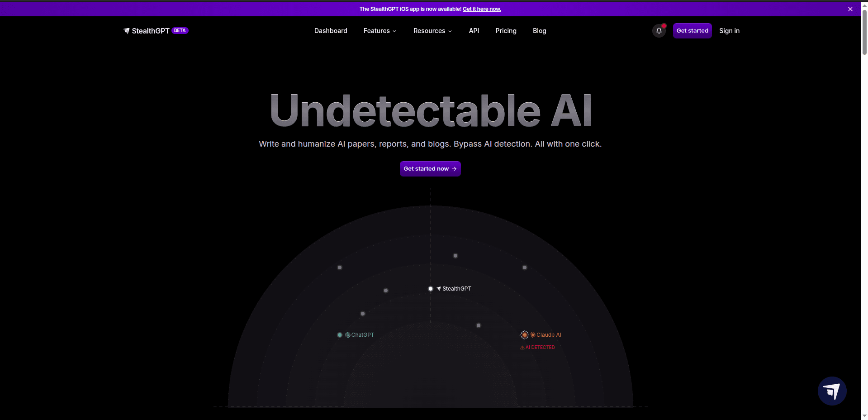Screen dimensions: 868x420
Task: Click the Claude AI label on radar
Action: coord(549,335)
